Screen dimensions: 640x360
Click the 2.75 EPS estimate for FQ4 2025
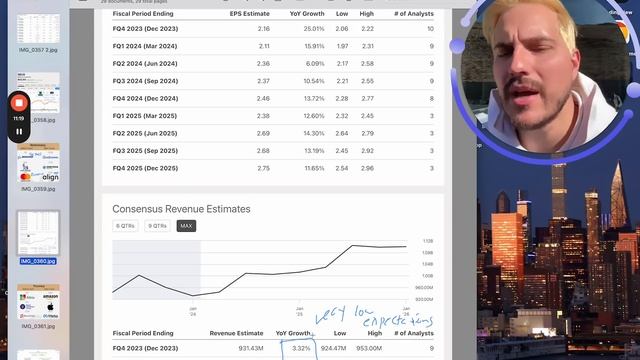[x=264, y=168]
